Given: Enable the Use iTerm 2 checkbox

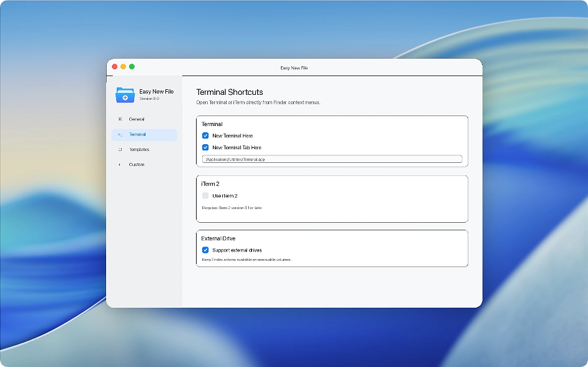Looking at the screenshot, I should point(205,196).
